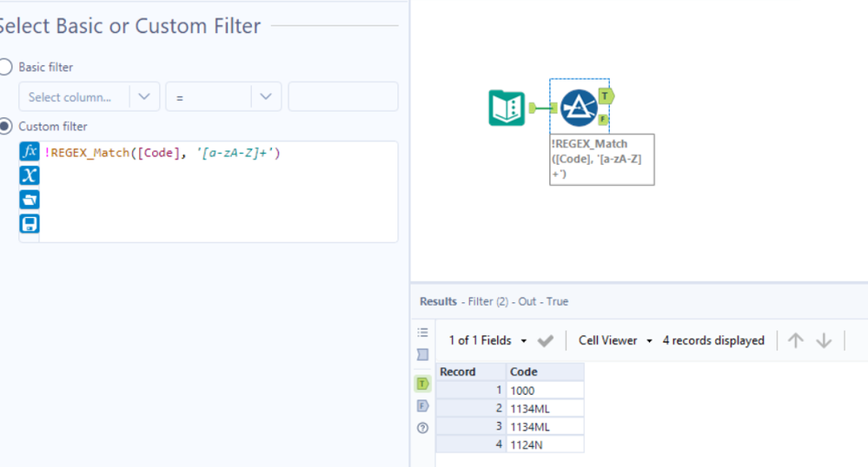
Task: Click the Filter tool T output anchor
Action: coord(606,96)
